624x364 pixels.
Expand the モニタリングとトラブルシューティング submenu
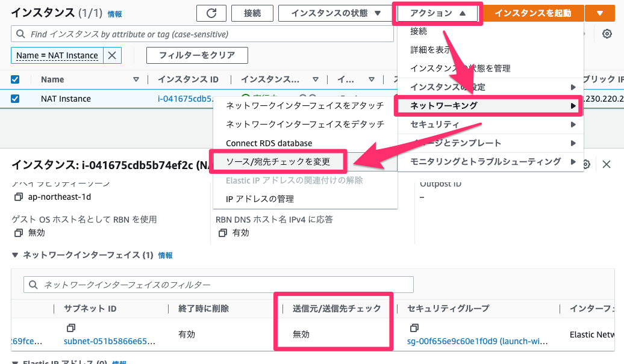pos(490,162)
